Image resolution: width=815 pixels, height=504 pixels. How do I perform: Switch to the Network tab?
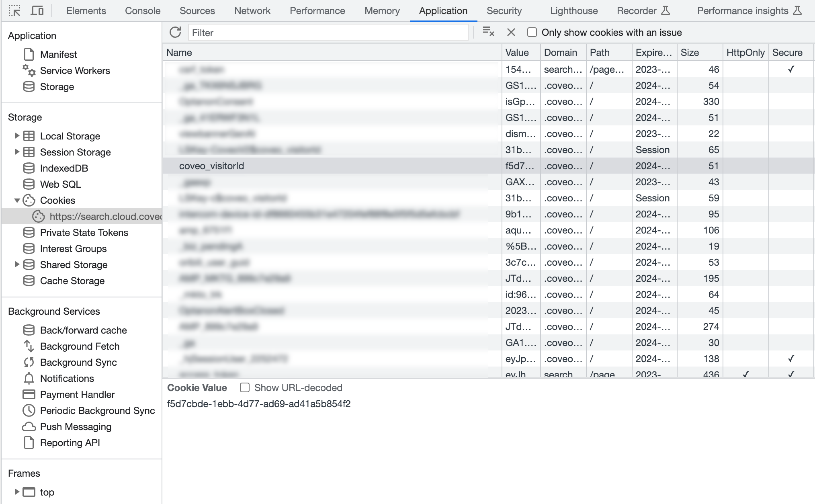[252, 11]
